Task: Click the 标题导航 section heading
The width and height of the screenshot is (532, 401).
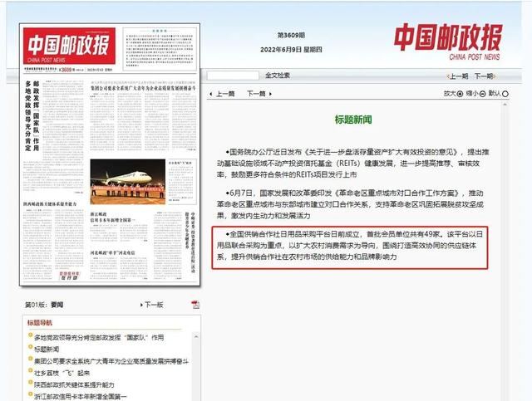Action: [40, 323]
